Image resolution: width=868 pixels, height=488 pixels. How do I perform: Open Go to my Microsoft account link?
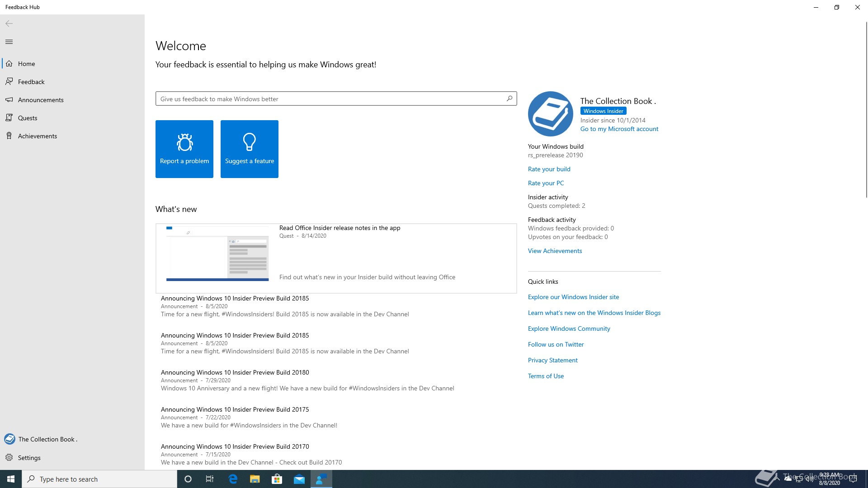[x=619, y=129]
